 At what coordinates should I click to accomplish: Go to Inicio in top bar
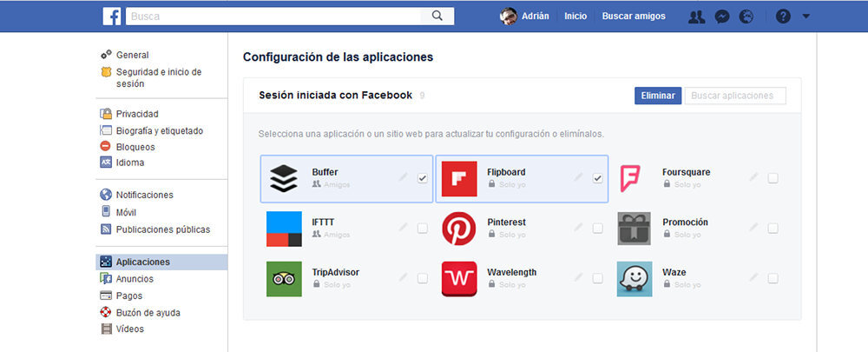[x=575, y=16]
